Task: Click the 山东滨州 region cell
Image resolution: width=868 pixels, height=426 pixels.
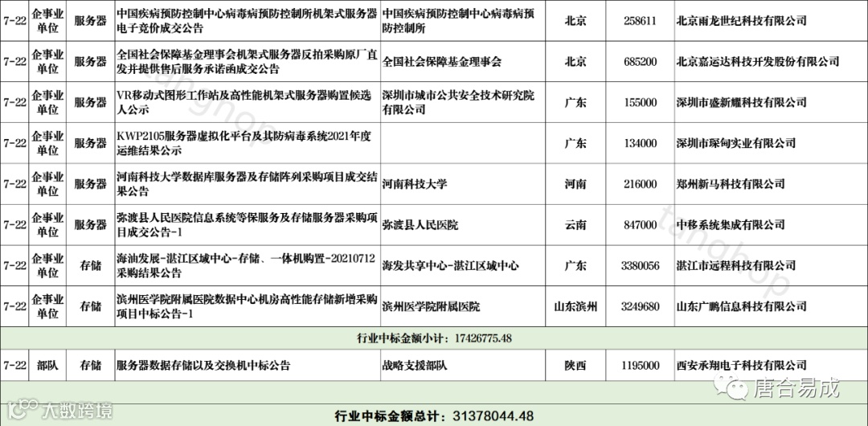Action: pos(575,306)
